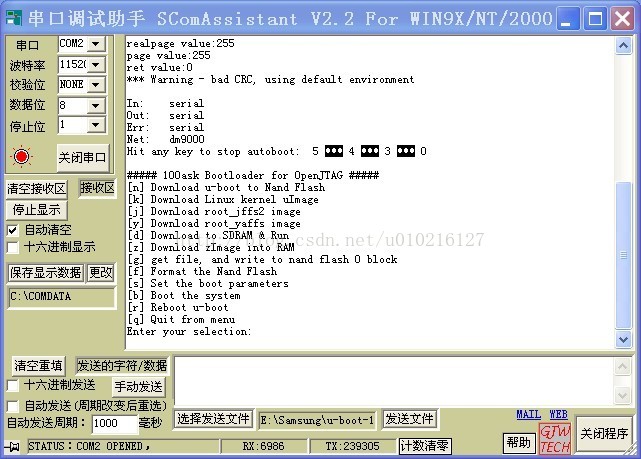Screen dimensions: 641x459
Task: Click send area scrollbar up arrow
Action: 622,366
